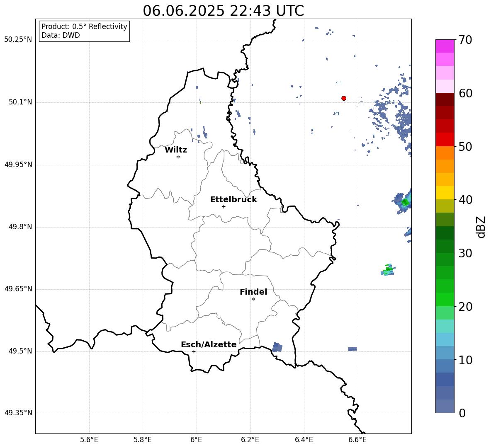Click the 6.6°E longitude label
Viewport: 491px width, 448px height.
click(357, 440)
